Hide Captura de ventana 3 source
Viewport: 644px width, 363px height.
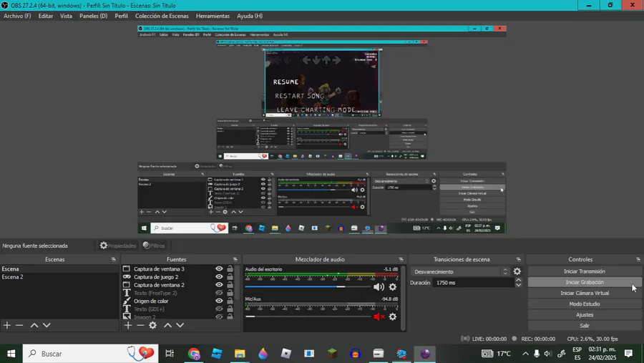click(x=220, y=269)
